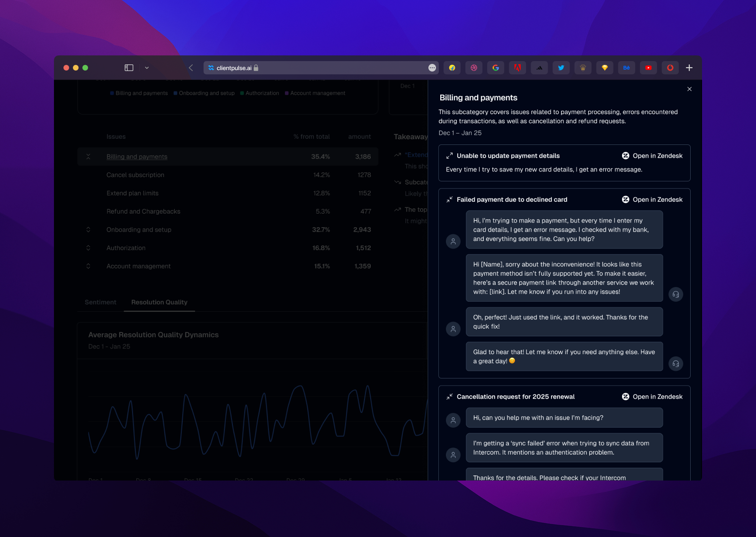Viewport: 756px width, 537px height.
Task: Close the Billing and payments side panel
Action: (x=689, y=89)
